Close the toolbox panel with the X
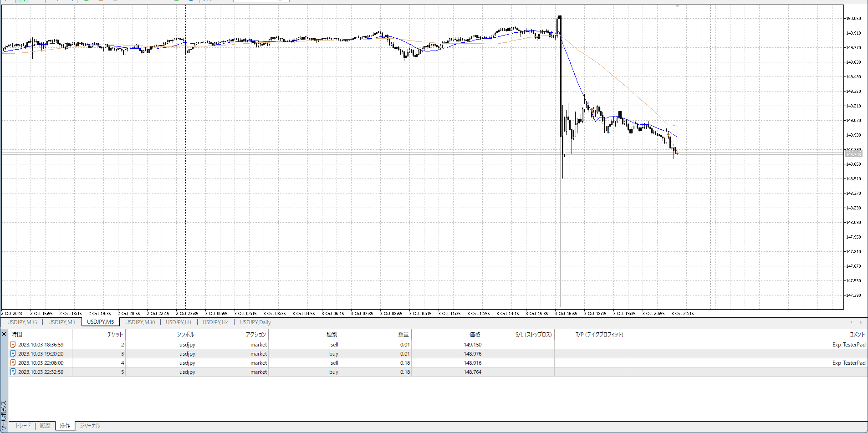The image size is (868, 433). click(x=4, y=334)
